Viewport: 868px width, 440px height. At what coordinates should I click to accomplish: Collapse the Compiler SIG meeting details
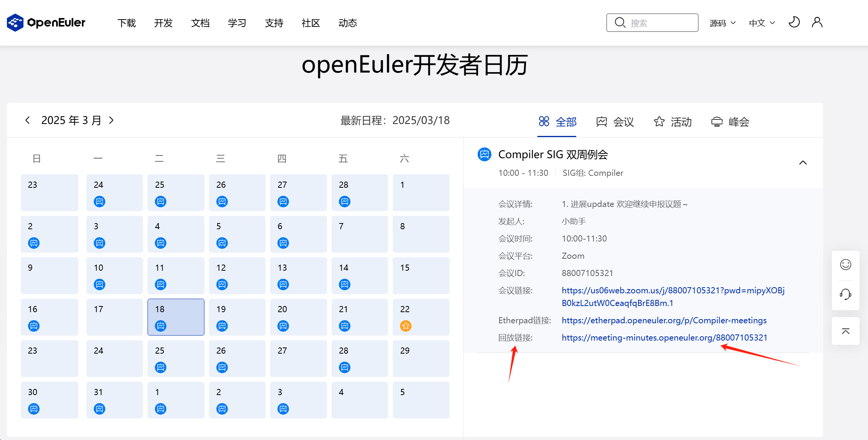click(x=803, y=163)
